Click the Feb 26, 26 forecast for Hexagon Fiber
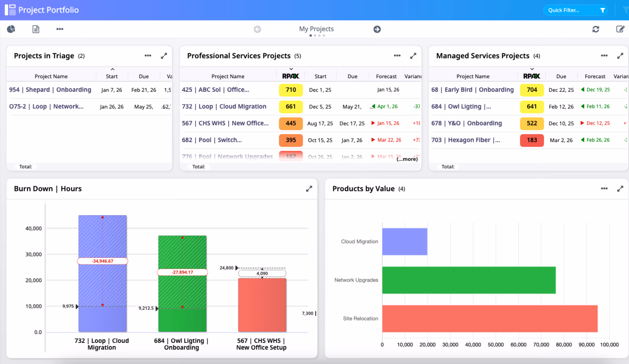The width and height of the screenshot is (629, 364). point(598,140)
